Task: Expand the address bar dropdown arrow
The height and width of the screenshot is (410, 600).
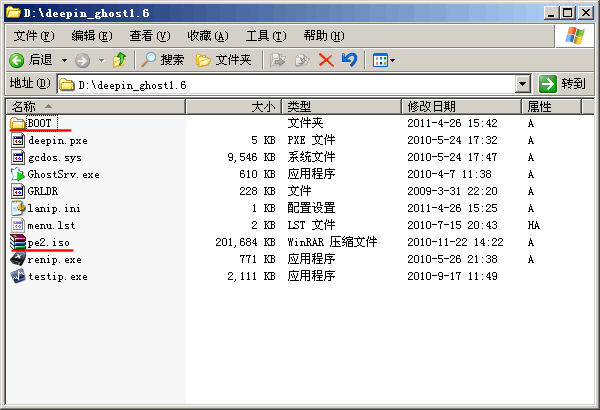Action: tap(523, 84)
